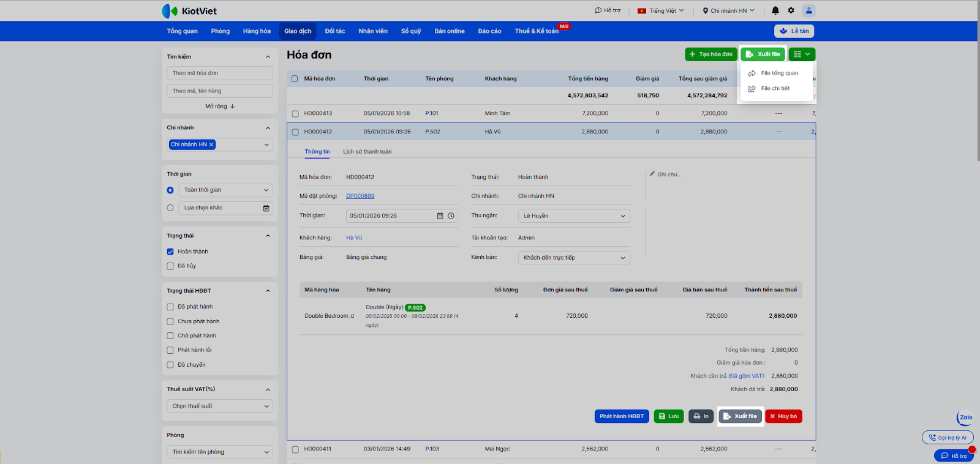Open settings via the gear icon
This screenshot has width=980, height=464.
791,10
